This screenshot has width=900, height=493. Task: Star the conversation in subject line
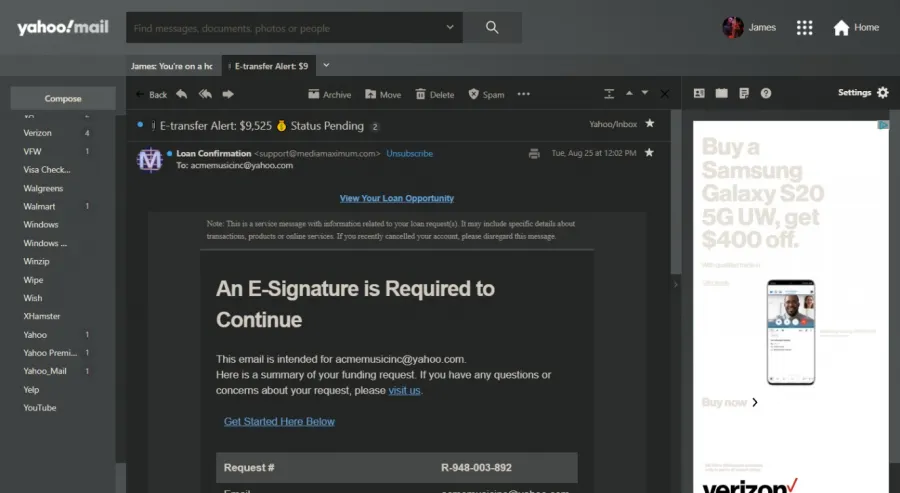[x=649, y=123]
